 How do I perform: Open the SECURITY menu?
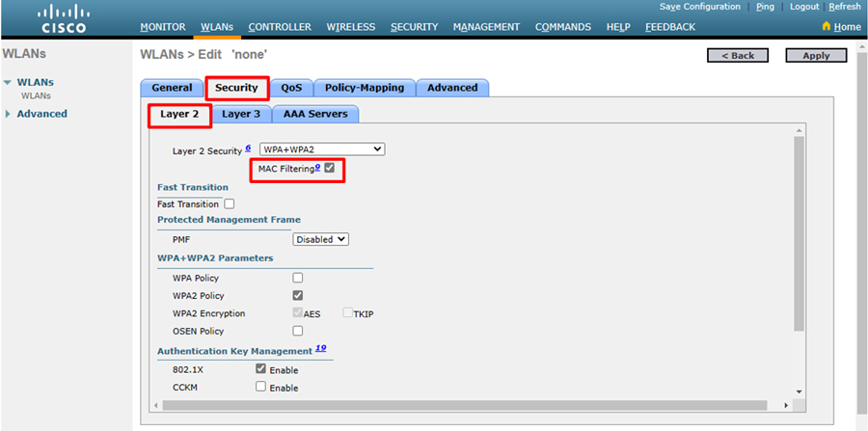click(414, 27)
